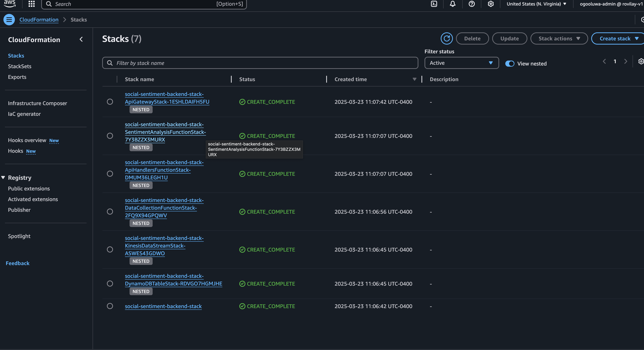Select the SentimentAnalysisFunctionStack radio button

110,136
